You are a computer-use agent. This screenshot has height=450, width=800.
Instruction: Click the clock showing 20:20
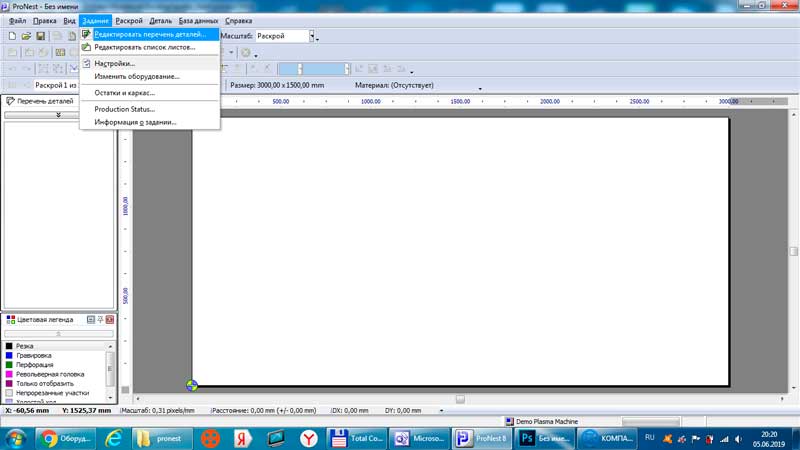click(x=769, y=435)
